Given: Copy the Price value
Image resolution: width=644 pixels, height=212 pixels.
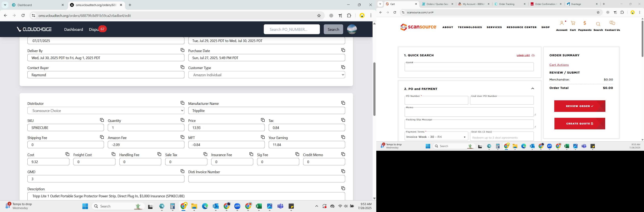Looking at the screenshot, I should click(263, 120).
